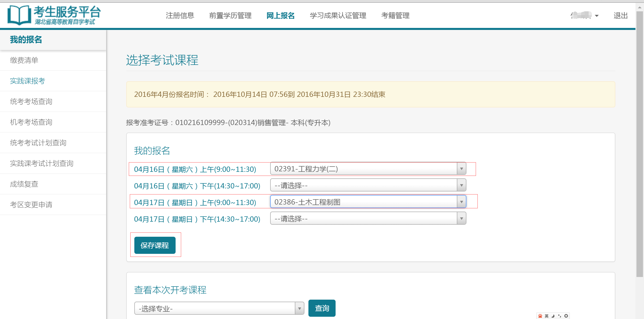Switch to 网上报名 top menu
The width and height of the screenshot is (644, 319).
pos(280,16)
